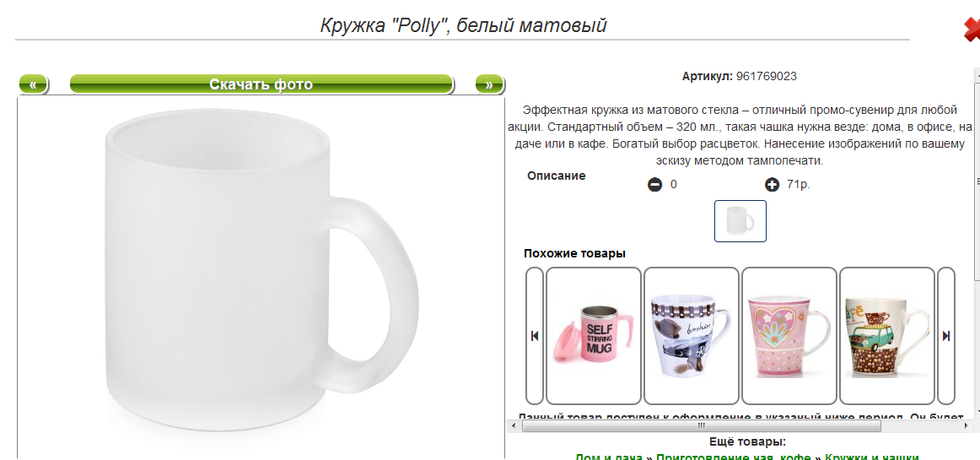Open the pink heart mug product
Image resolution: width=980 pixels, height=460 pixels.
(789, 336)
